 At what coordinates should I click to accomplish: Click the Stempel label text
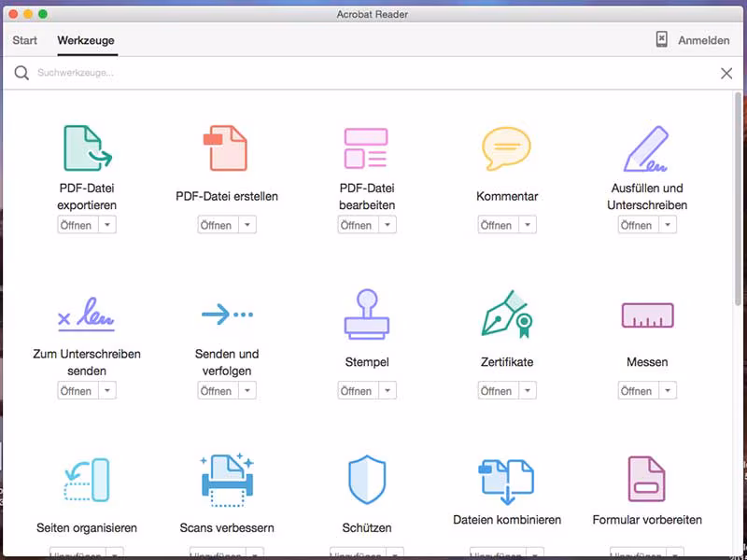[x=367, y=362]
